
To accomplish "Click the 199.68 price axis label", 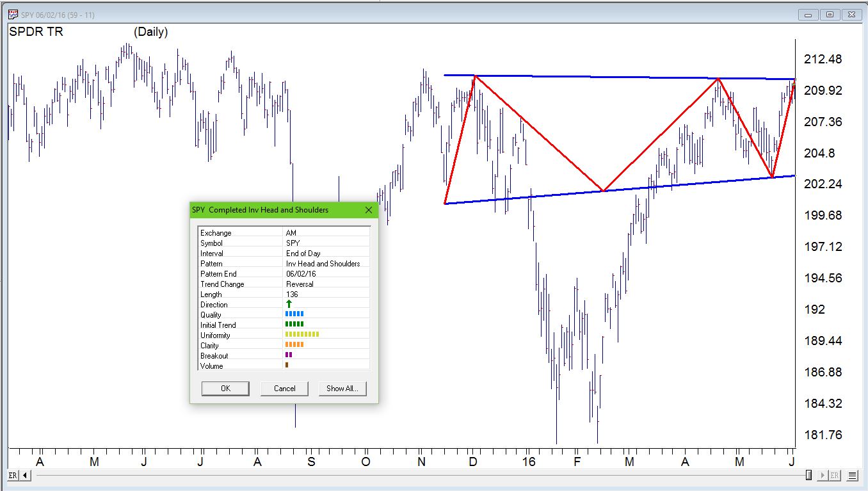I will tap(823, 216).
